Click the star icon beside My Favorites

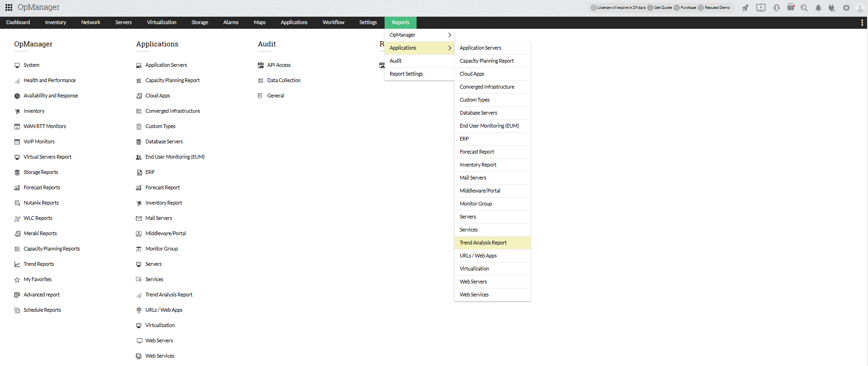(x=17, y=280)
